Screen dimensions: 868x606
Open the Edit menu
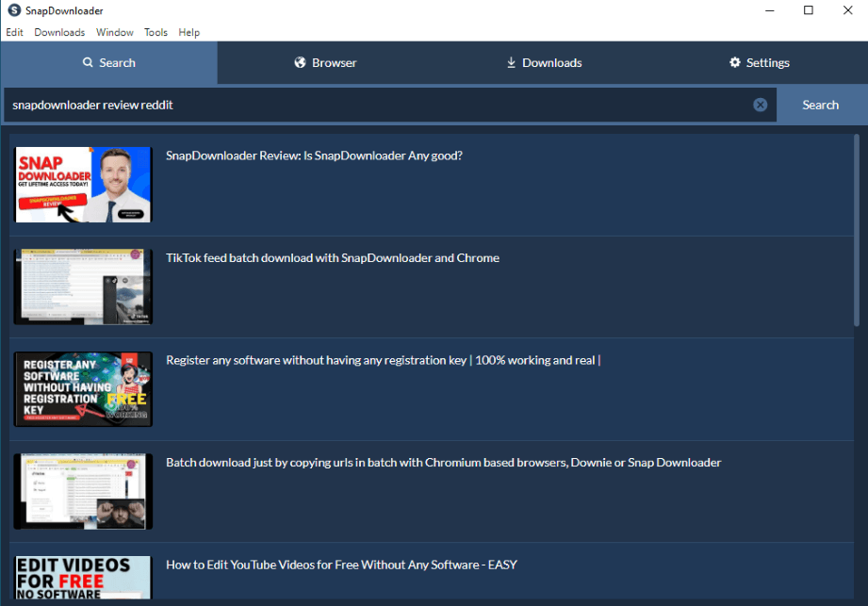(14, 32)
